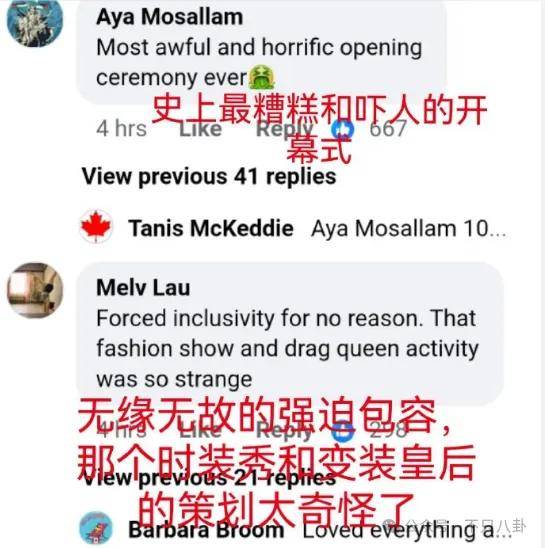Click the like reaction icon beside 667

pos(343,129)
